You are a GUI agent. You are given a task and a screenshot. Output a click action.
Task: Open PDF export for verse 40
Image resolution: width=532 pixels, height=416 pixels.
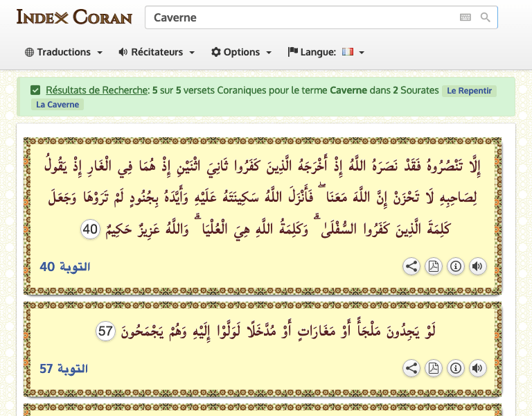pyautogui.click(x=434, y=266)
